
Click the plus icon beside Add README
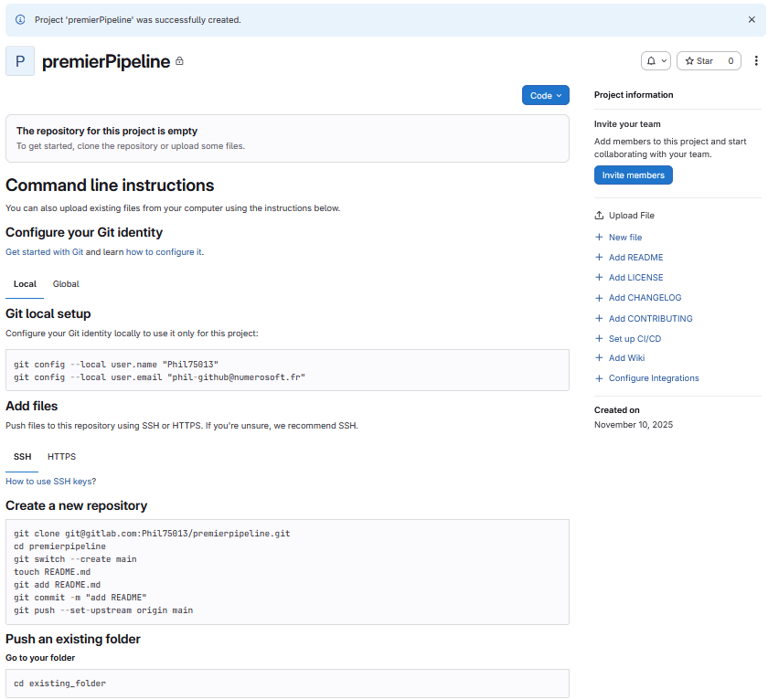click(600, 258)
